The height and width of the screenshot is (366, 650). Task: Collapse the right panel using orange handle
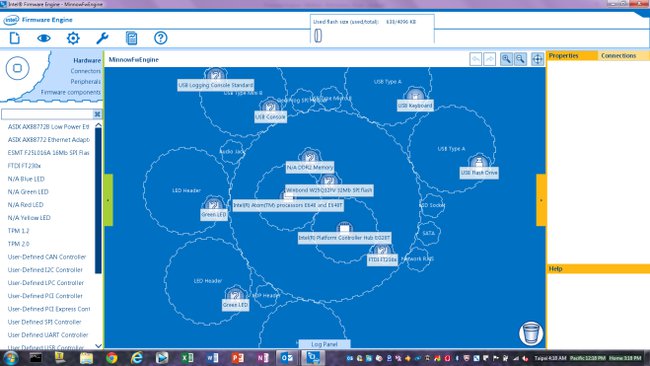541,200
